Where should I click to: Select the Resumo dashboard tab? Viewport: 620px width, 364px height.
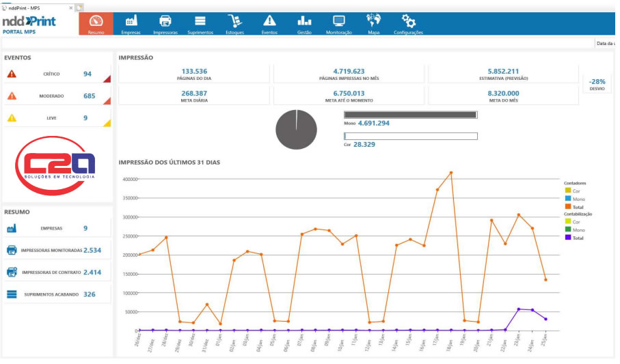pos(96,24)
